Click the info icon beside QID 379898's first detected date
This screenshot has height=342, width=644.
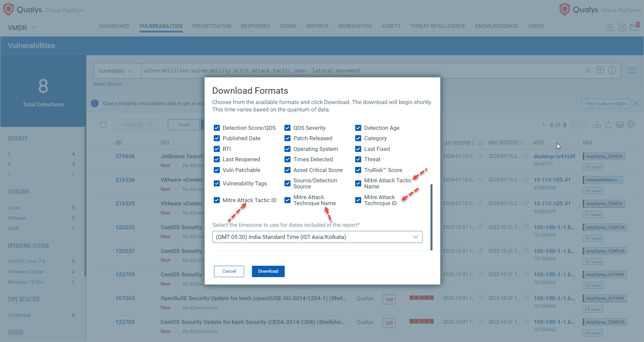coord(526,156)
